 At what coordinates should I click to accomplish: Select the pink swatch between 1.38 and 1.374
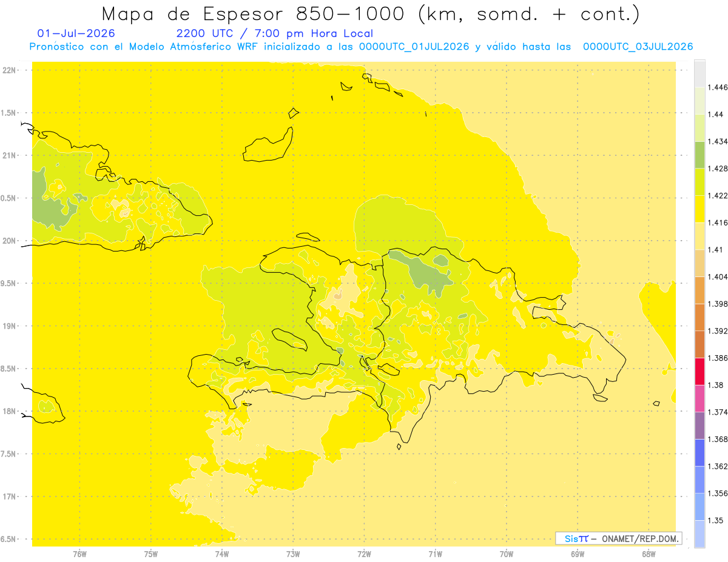(699, 398)
